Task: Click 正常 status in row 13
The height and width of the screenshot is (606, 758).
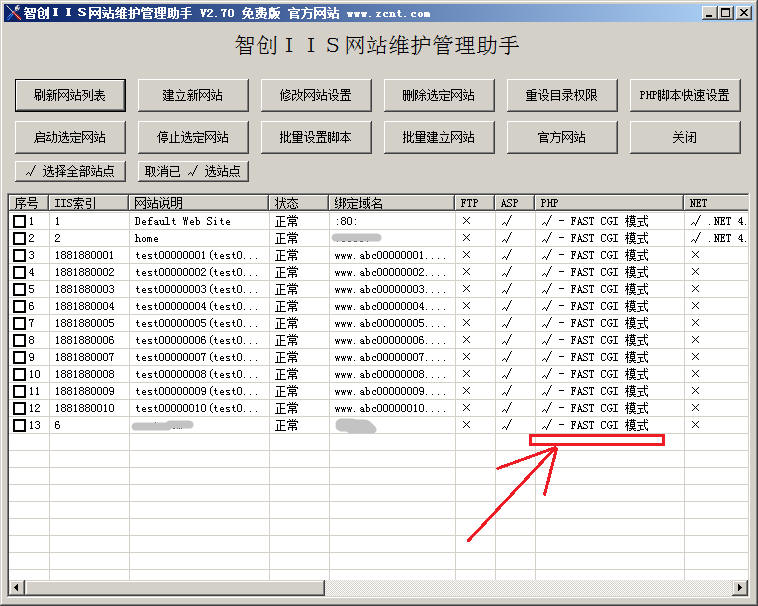Action: 287,425
